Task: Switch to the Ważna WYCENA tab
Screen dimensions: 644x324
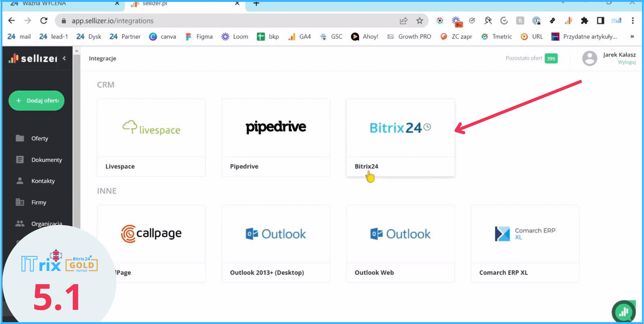Action: pos(44,3)
